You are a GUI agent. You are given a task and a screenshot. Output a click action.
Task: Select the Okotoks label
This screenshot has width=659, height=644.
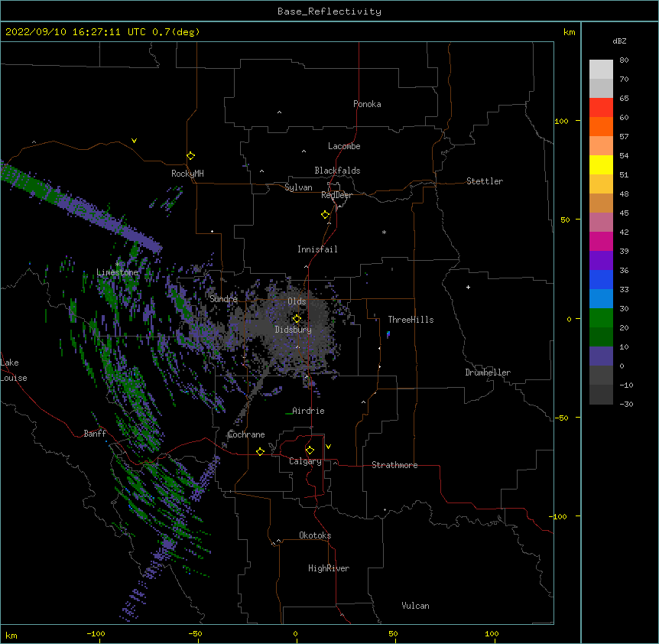coord(315,535)
